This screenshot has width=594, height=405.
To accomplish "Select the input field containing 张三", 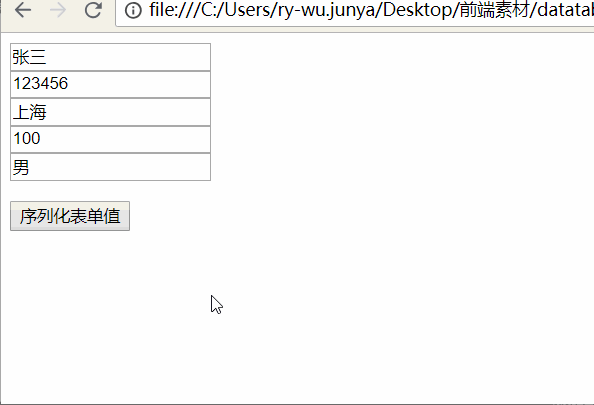I will click(110, 57).
